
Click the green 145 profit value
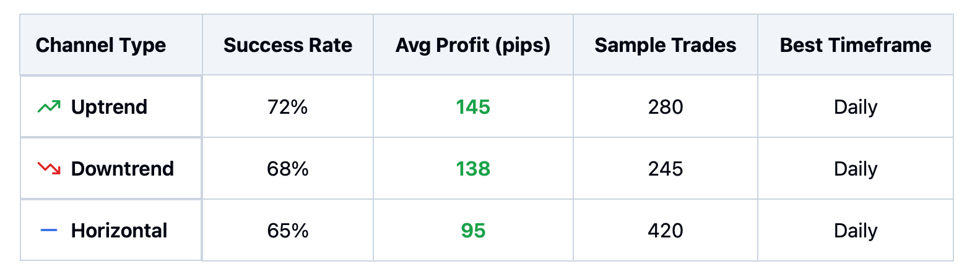point(473,107)
